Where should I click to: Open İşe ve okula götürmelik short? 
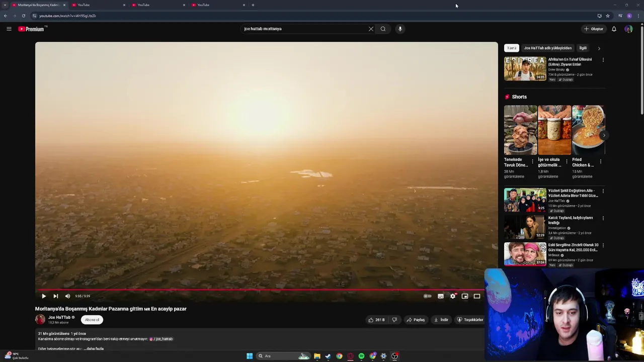[554, 130]
